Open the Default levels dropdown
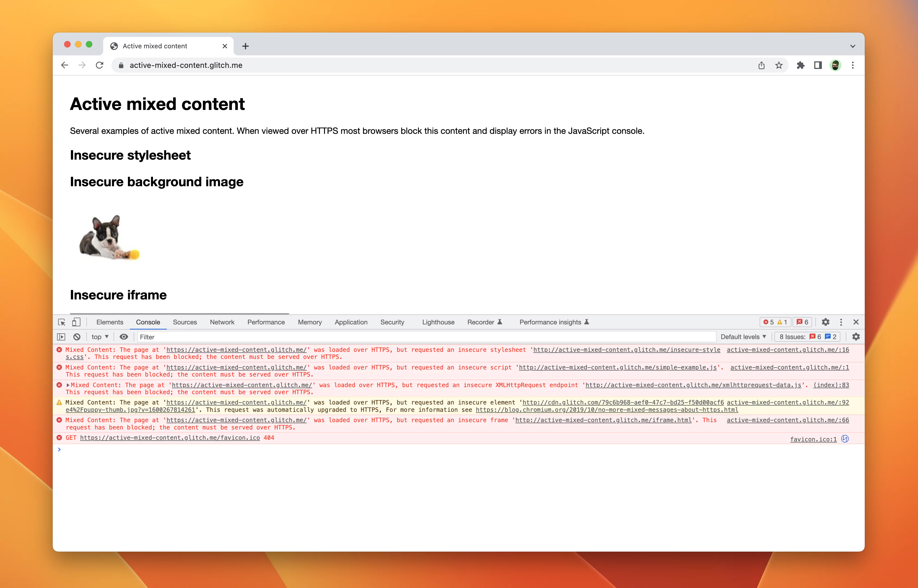918x588 pixels. (x=743, y=337)
